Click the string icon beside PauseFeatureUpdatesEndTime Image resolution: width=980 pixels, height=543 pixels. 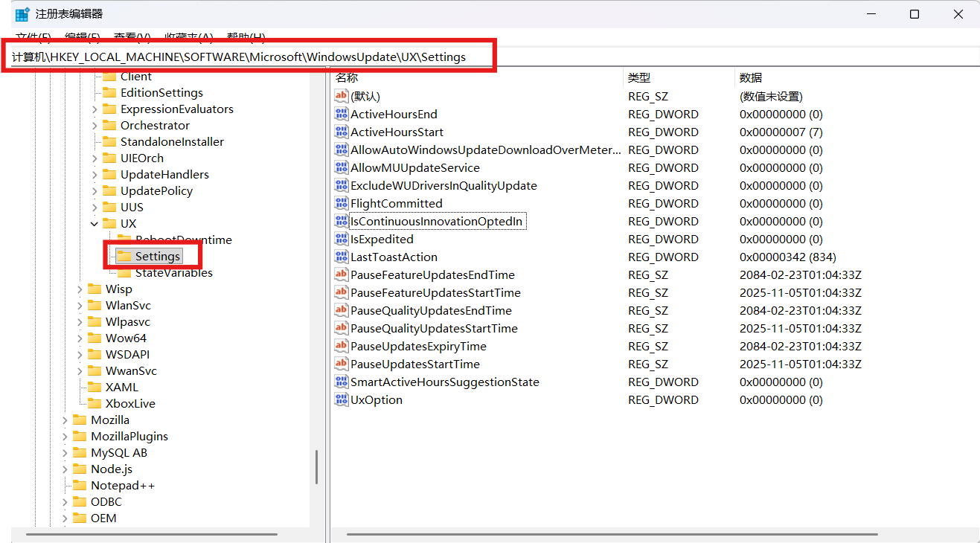342,274
